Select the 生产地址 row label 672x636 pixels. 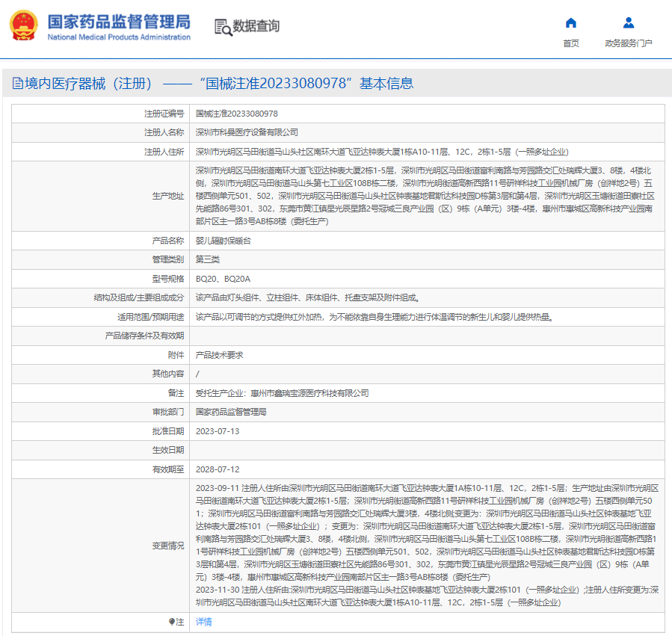coord(168,196)
